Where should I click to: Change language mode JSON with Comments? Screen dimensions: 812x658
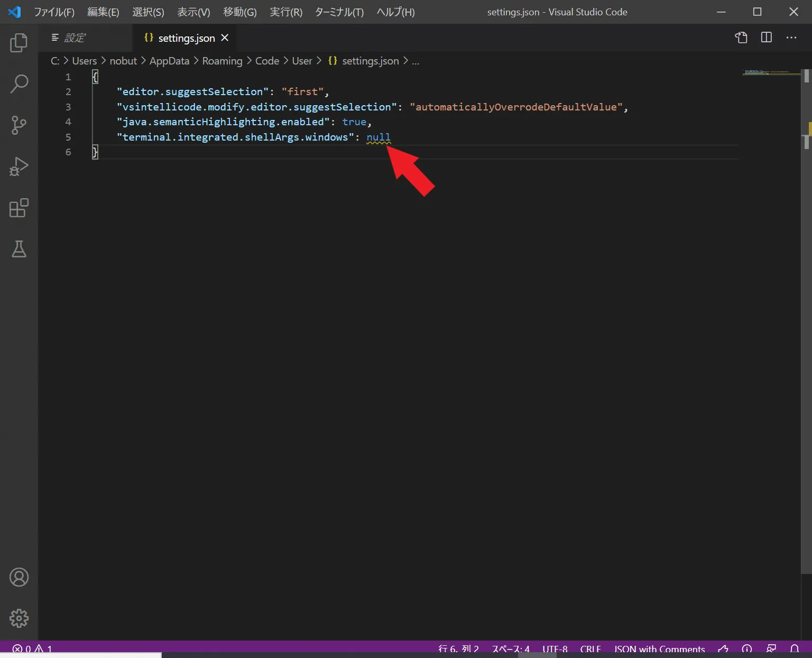[659, 649]
